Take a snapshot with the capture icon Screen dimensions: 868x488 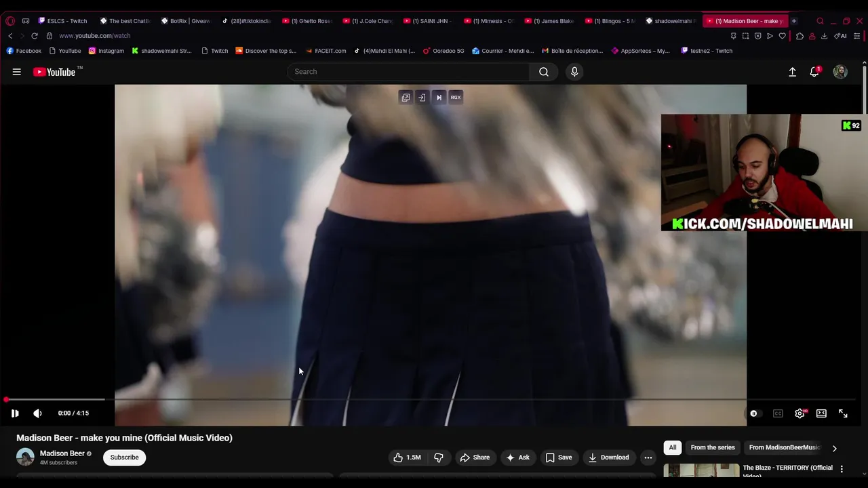(x=745, y=36)
